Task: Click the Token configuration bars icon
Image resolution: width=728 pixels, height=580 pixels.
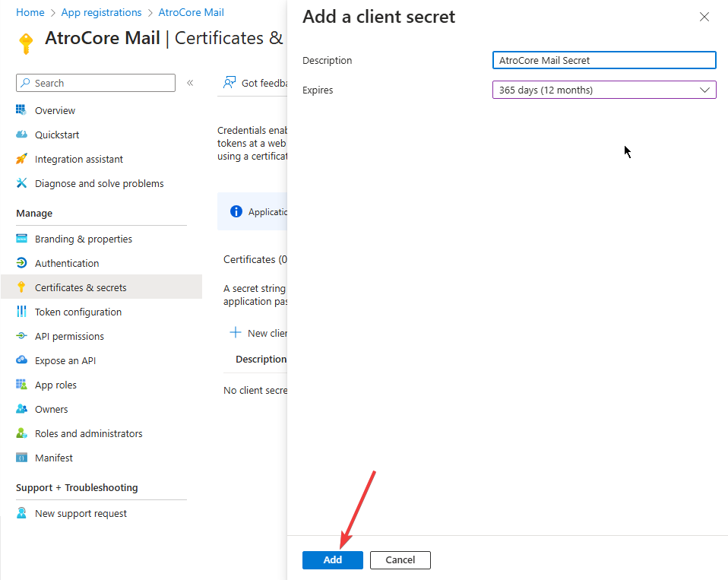Action: (21, 312)
